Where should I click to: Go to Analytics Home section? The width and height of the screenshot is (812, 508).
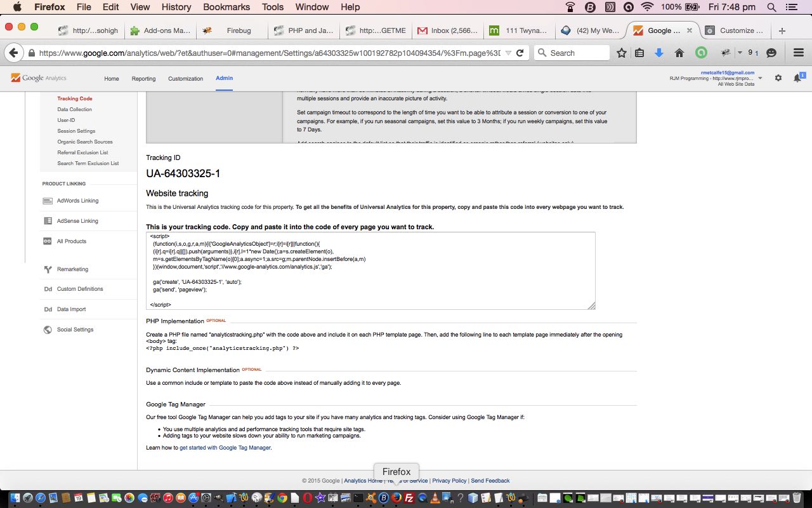point(112,79)
